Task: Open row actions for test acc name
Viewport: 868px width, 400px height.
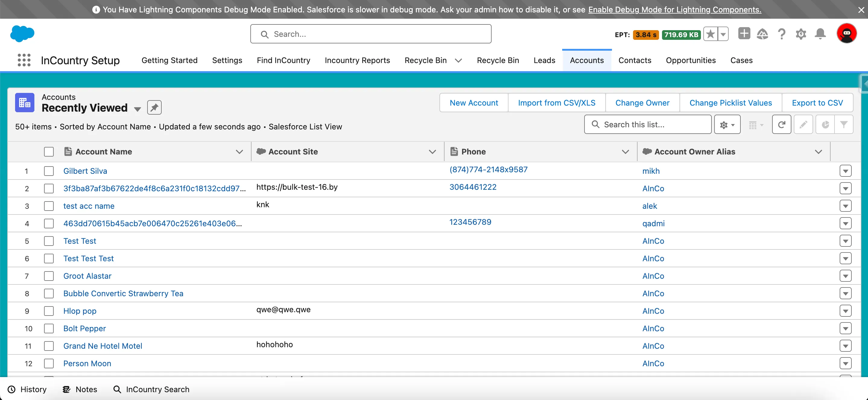Action: (x=845, y=206)
